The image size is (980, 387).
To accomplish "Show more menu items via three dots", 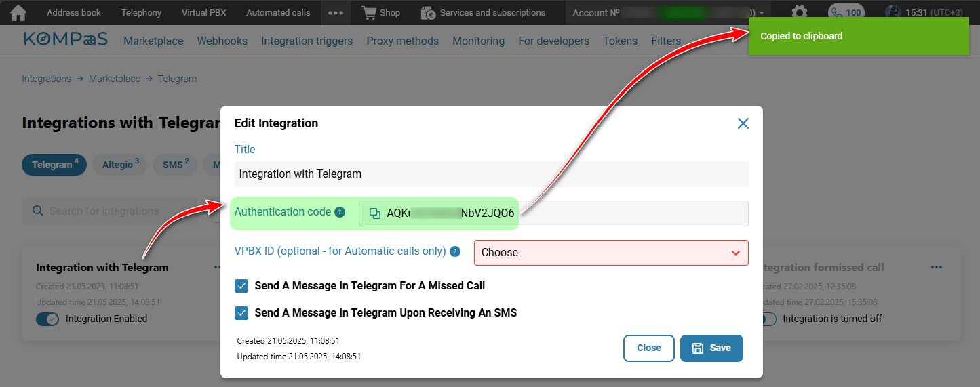I will click(335, 12).
